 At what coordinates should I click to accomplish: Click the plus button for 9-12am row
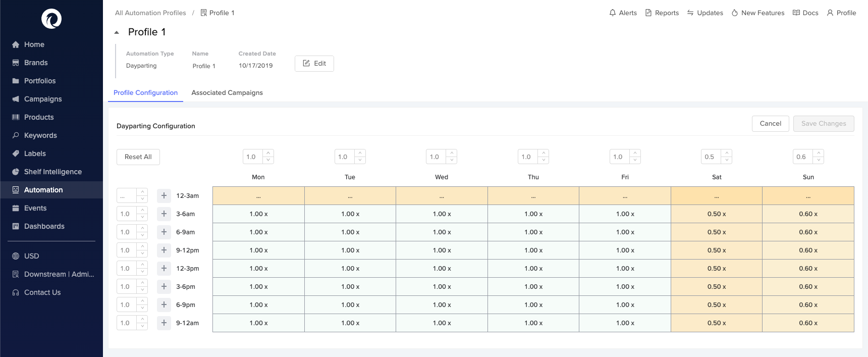[x=164, y=323]
